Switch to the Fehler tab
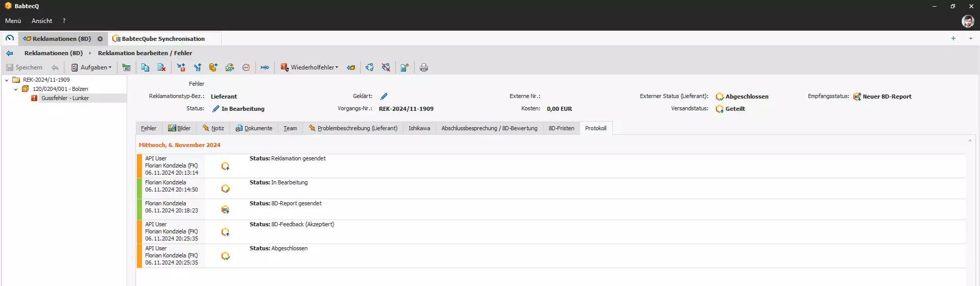 point(149,128)
